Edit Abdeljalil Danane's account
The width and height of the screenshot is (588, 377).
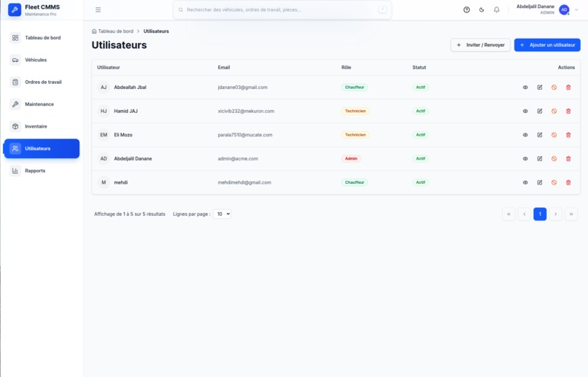point(540,158)
